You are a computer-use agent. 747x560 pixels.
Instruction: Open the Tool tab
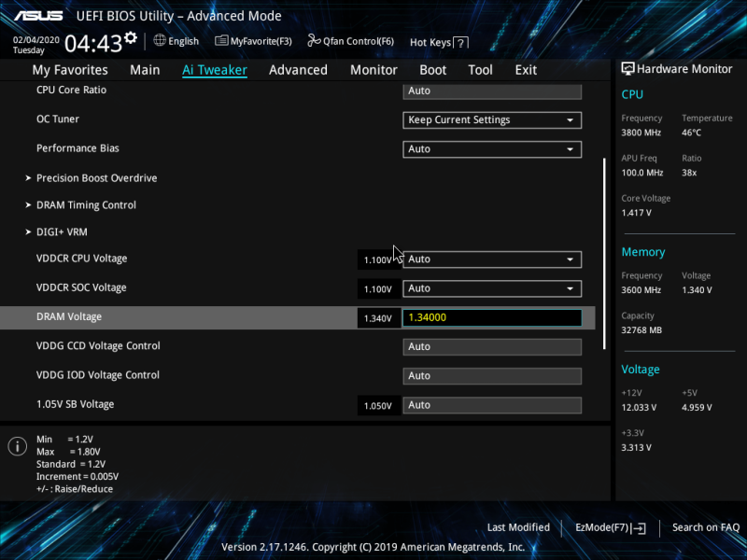pyautogui.click(x=480, y=70)
